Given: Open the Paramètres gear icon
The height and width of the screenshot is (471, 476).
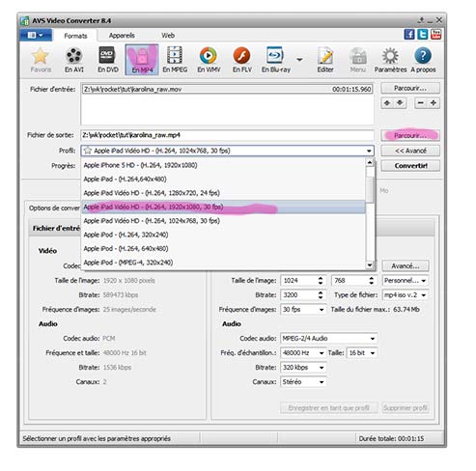Looking at the screenshot, I should click(x=390, y=60).
